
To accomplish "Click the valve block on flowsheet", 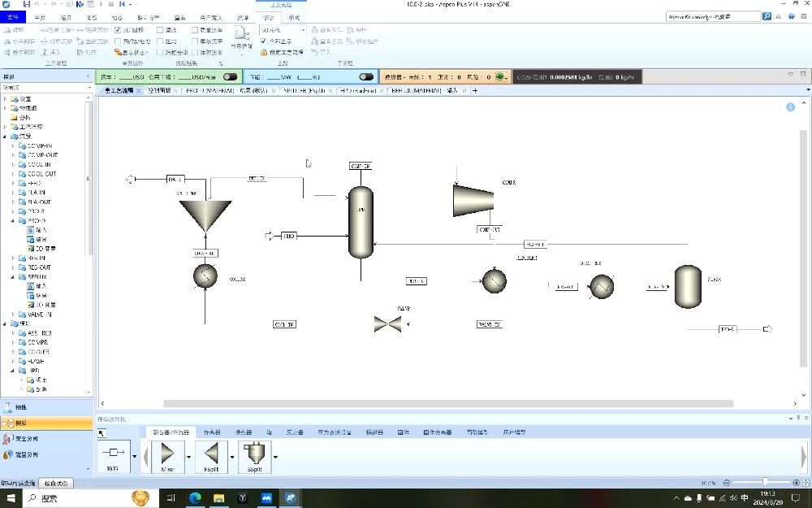I will pos(387,323).
